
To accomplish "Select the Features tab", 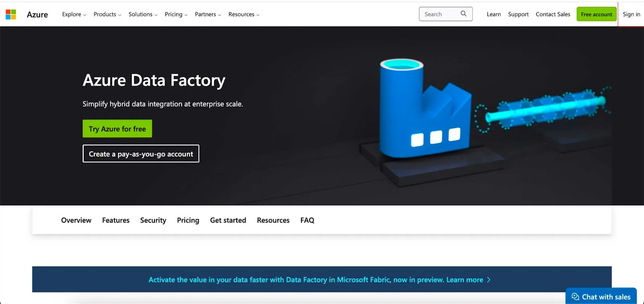I will pos(116,220).
